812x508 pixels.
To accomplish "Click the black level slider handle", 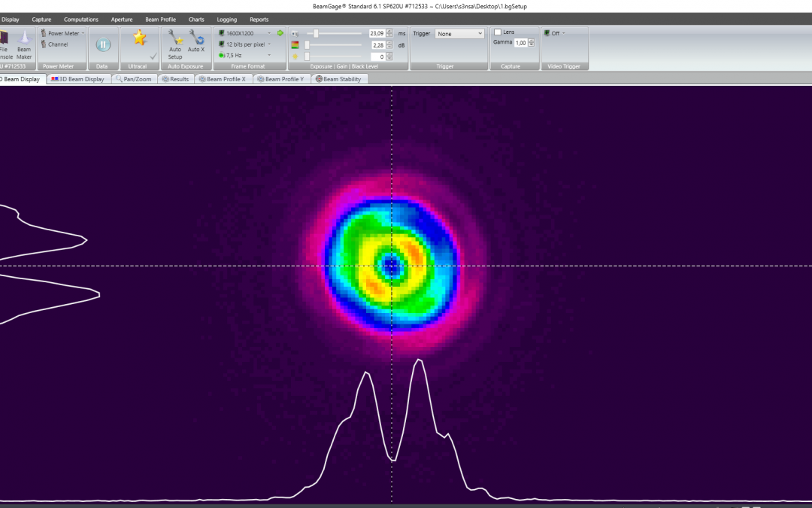I will pyautogui.click(x=307, y=56).
